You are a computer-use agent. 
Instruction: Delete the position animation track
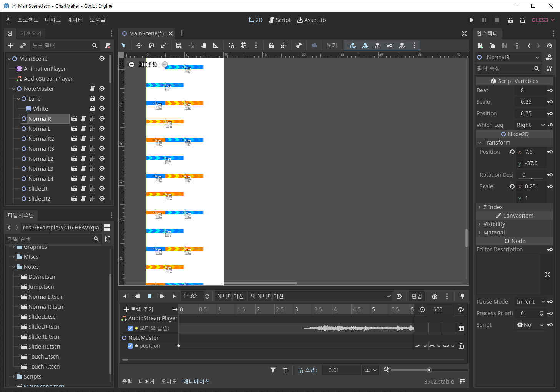point(461,346)
